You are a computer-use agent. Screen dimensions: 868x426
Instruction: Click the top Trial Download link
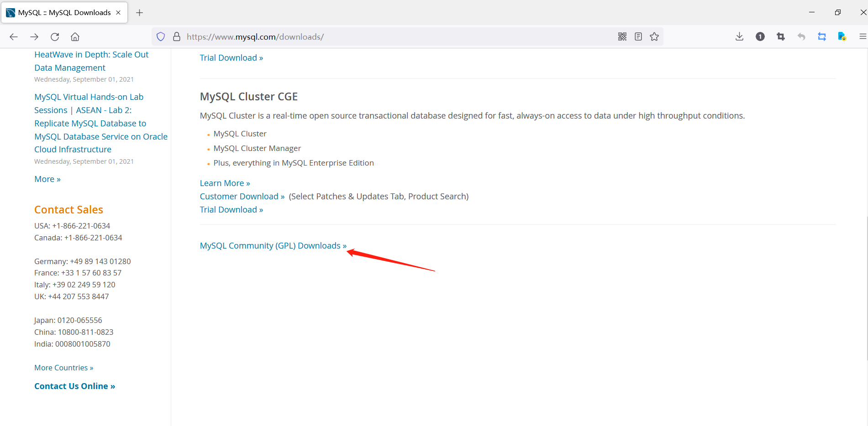pyautogui.click(x=231, y=58)
